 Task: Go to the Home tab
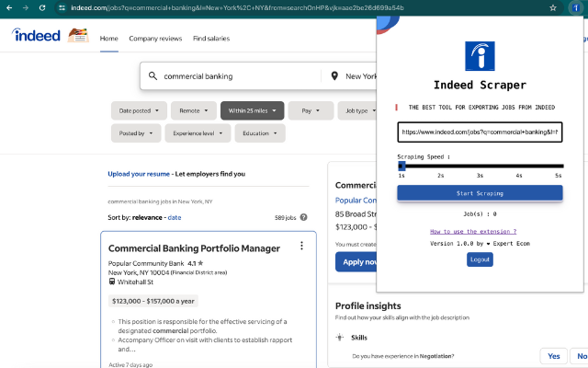click(x=108, y=39)
